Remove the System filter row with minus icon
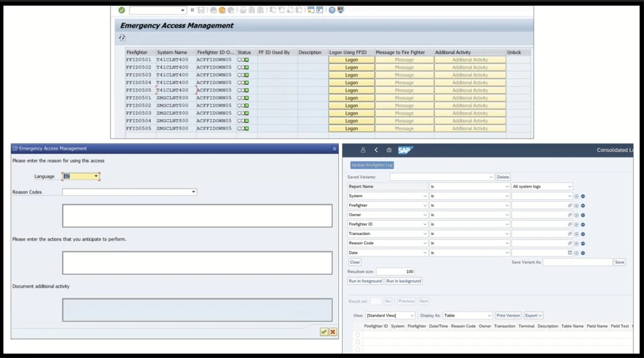644x358 pixels. click(583, 196)
